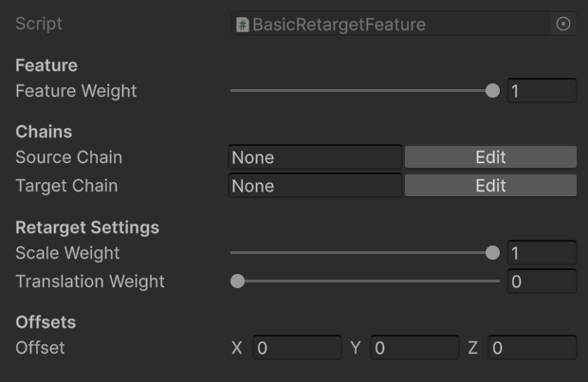Screen dimensions: 588x382
Task: Open the script object picker circle icon
Action: tap(563, 24)
